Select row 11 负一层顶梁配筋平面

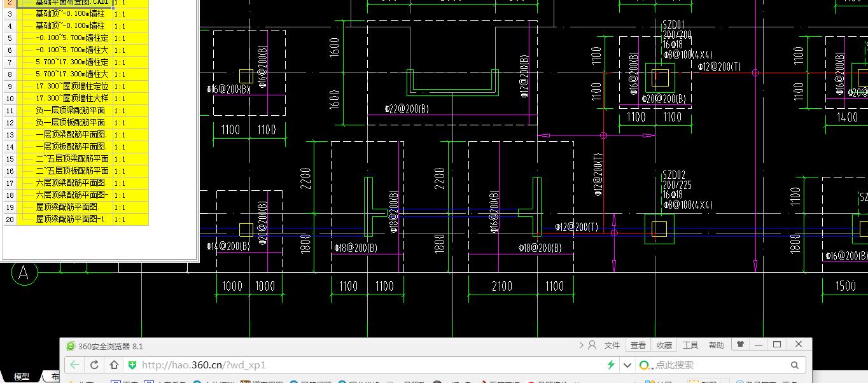pos(76,111)
